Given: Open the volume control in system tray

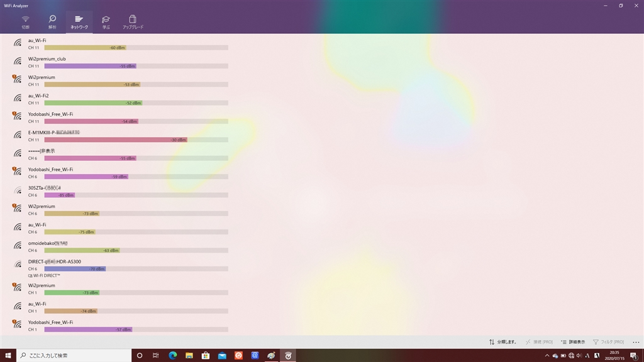Looking at the screenshot, I should [x=579, y=356].
